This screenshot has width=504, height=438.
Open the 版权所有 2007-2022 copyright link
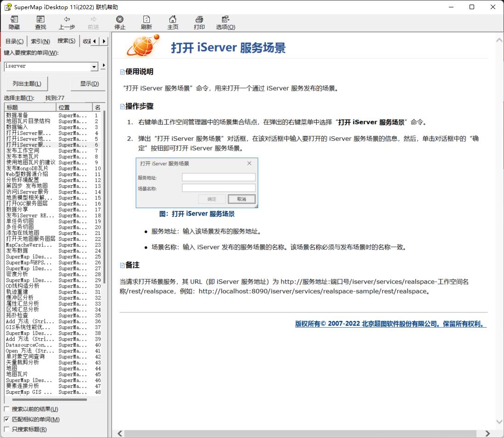(x=391, y=324)
